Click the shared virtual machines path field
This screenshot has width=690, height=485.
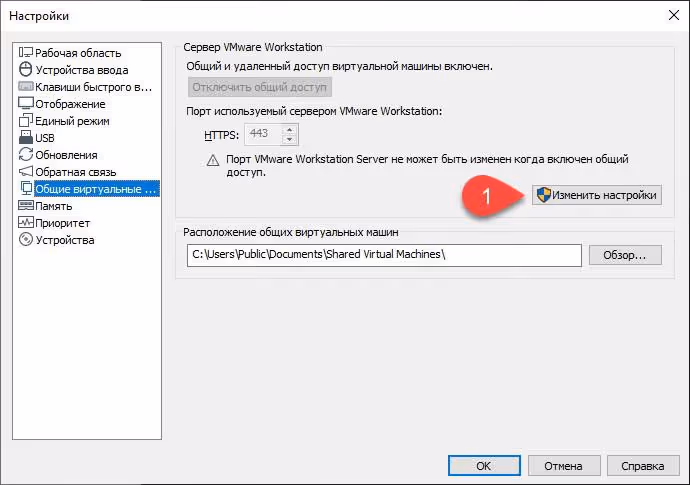point(384,255)
